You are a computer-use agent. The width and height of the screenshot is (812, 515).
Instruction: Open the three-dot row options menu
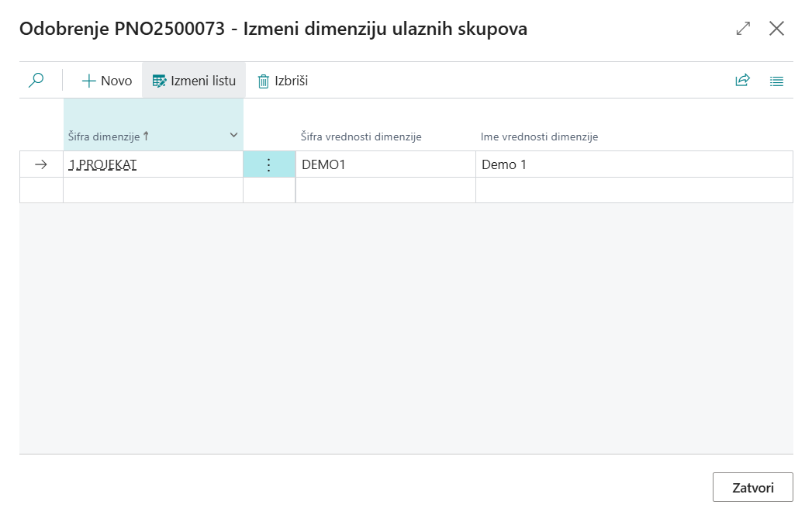click(269, 164)
